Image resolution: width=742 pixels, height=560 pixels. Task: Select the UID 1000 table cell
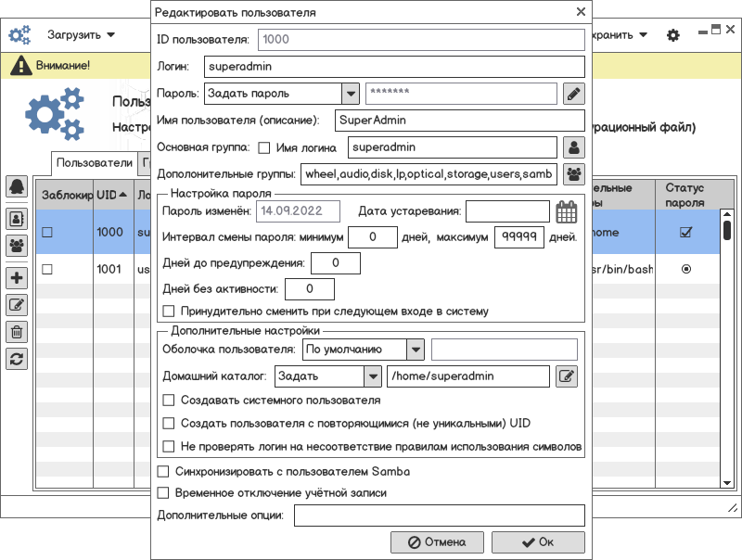pyautogui.click(x=113, y=232)
